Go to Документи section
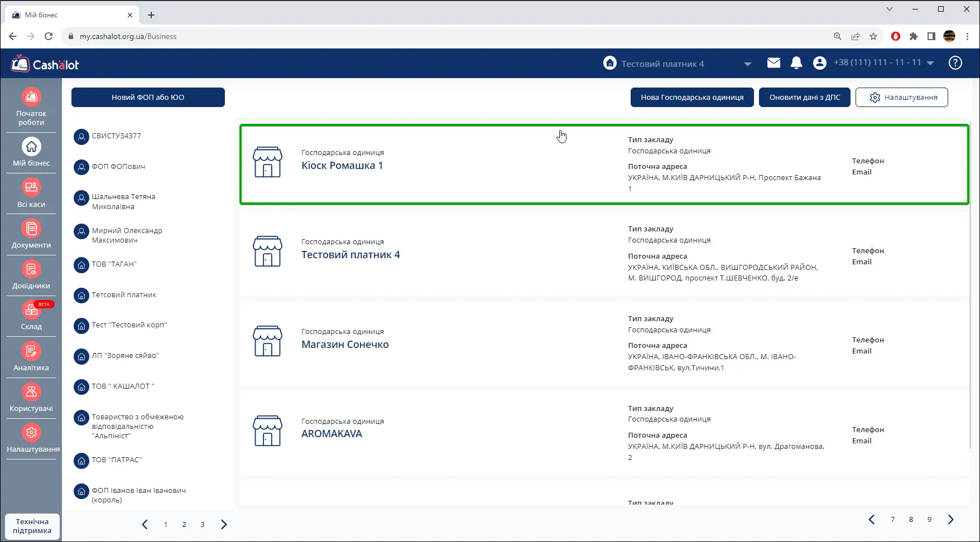 (x=31, y=228)
